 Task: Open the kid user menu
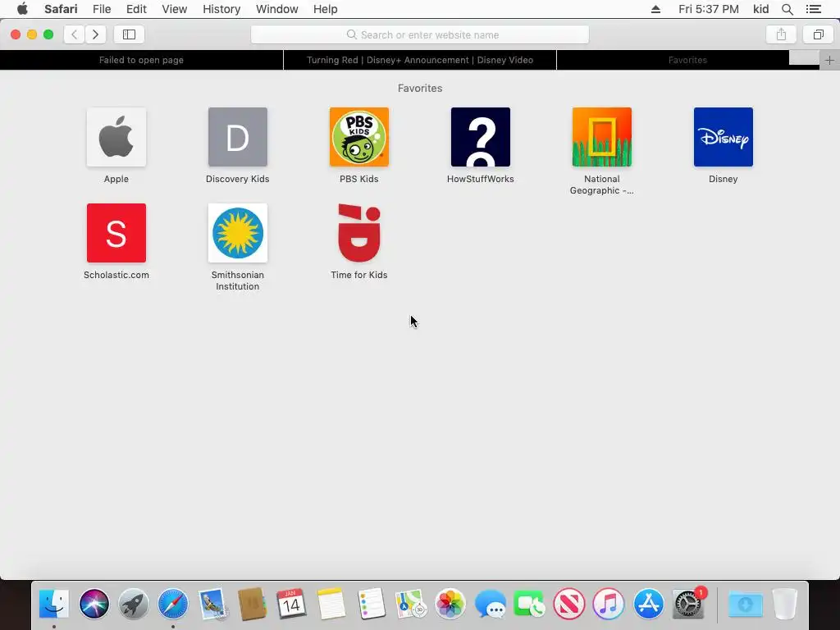[760, 9]
